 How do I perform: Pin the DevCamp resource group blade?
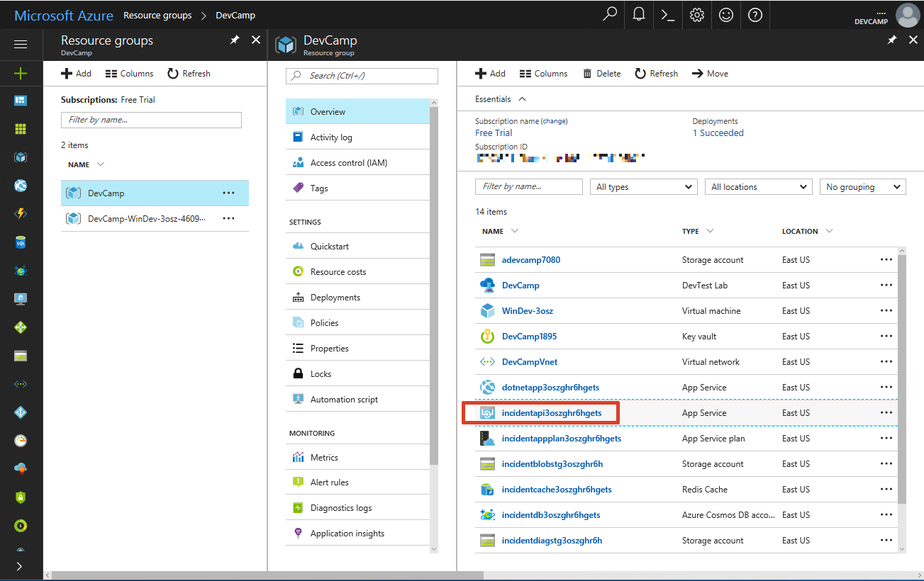(x=892, y=40)
